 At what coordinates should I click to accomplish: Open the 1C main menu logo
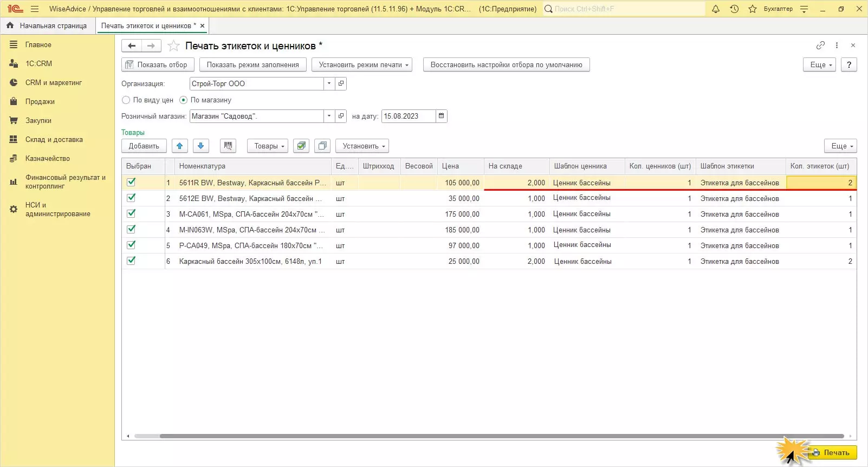coord(15,9)
